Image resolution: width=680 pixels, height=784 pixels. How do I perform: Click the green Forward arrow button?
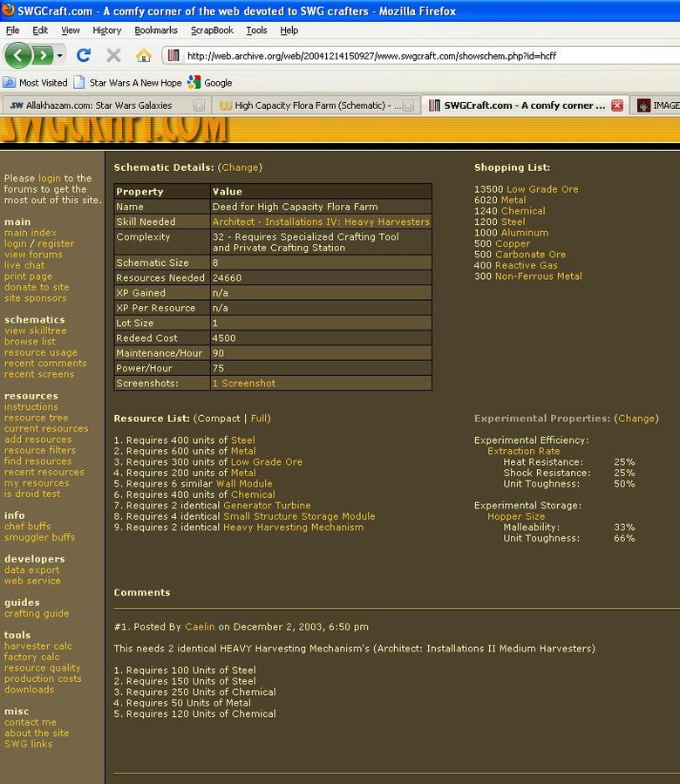(x=42, y=55)
